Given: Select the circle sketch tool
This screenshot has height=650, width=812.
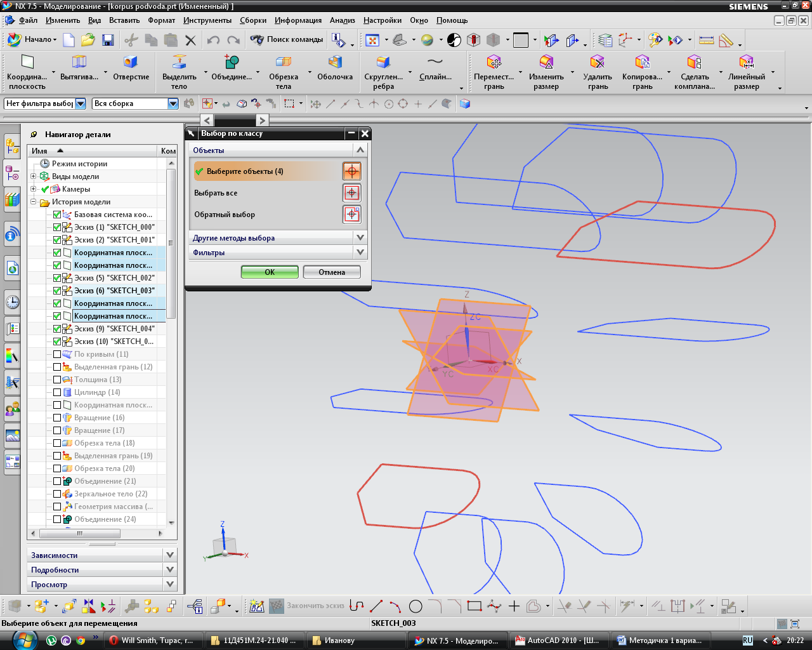Looking at the screenshot, I should pyautogui.click(x=416, y=606).
